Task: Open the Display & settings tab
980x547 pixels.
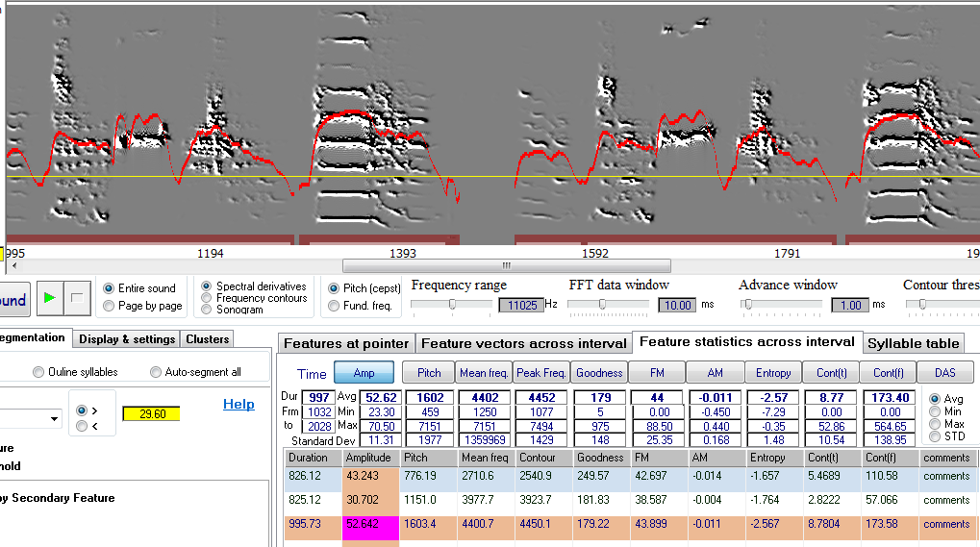Action: [x=127, y=338]
